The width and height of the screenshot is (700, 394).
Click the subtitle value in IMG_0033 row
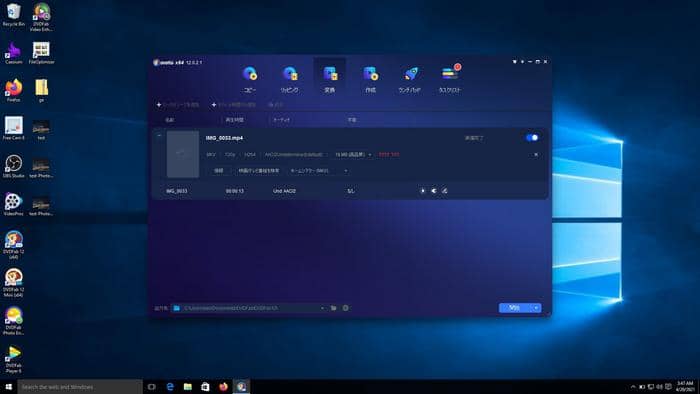pos(350,191)
